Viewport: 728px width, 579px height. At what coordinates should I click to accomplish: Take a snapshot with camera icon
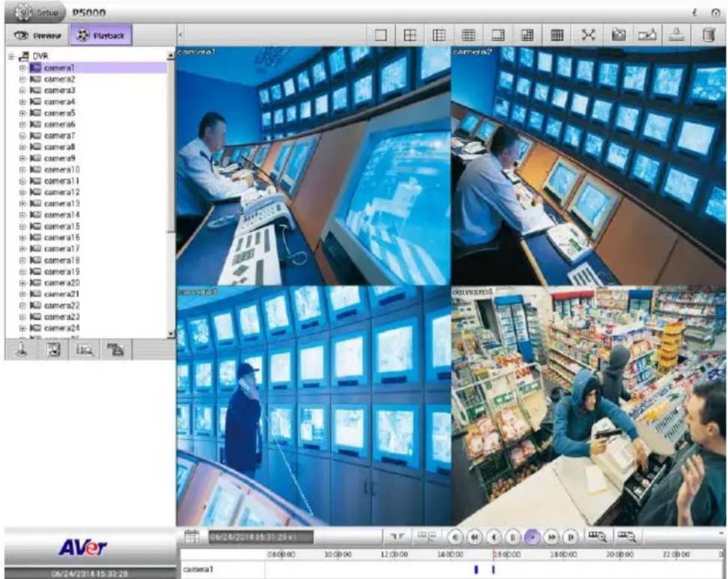point(619,35)
